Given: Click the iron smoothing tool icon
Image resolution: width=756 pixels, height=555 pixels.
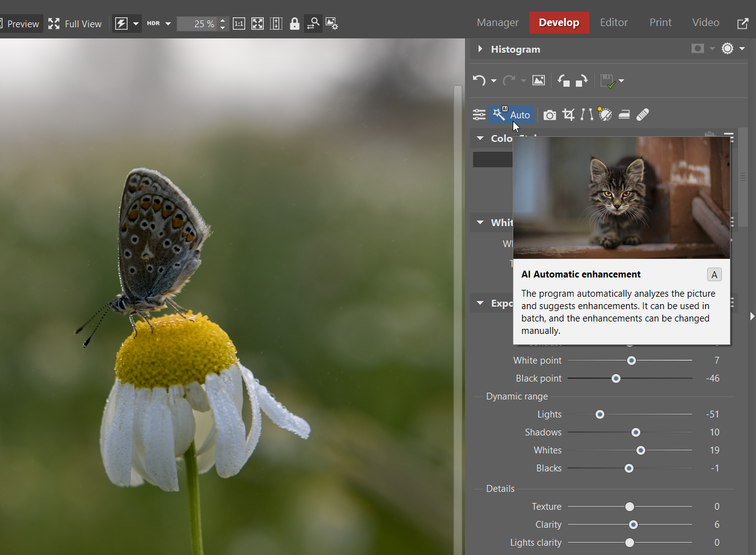Looking at the screenshot, I should [x=623, y=114].
